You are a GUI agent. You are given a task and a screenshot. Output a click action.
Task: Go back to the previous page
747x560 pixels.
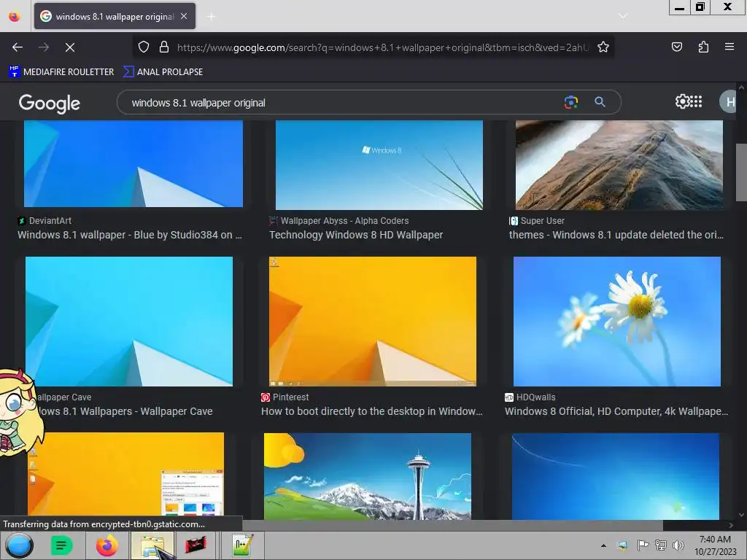[x=18, y=47]
